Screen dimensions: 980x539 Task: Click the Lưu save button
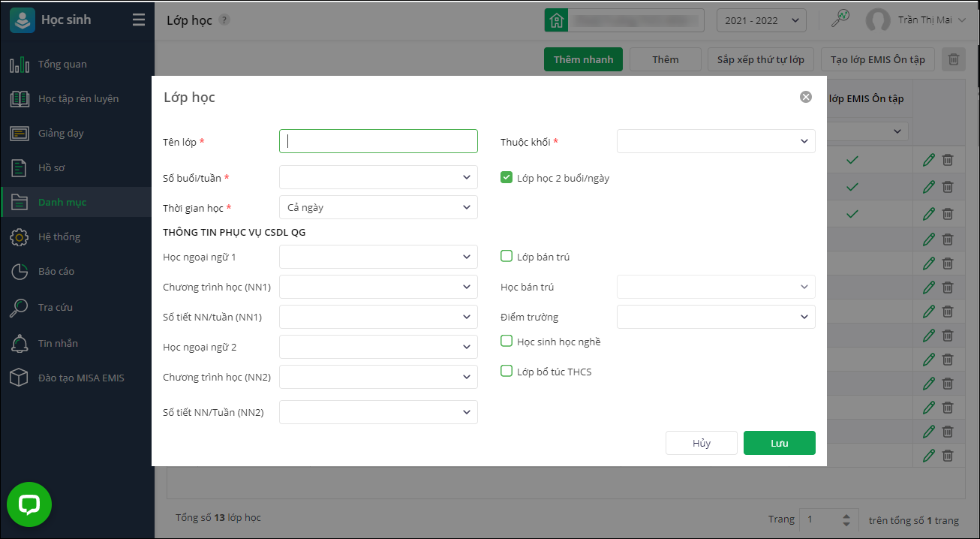(x=779, y=443)
